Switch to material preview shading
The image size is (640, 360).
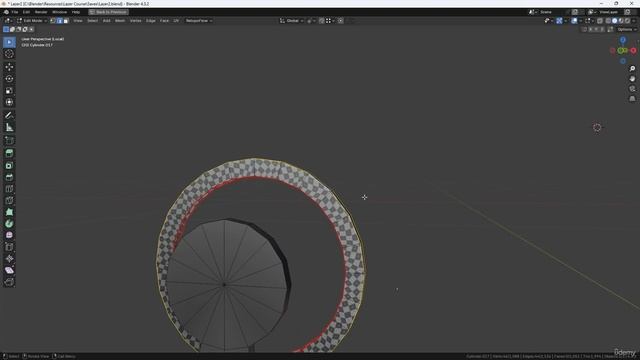621,20
